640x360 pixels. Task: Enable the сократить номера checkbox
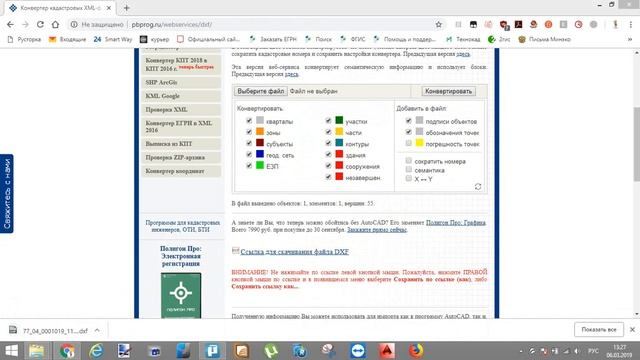[x=408, y=160]
